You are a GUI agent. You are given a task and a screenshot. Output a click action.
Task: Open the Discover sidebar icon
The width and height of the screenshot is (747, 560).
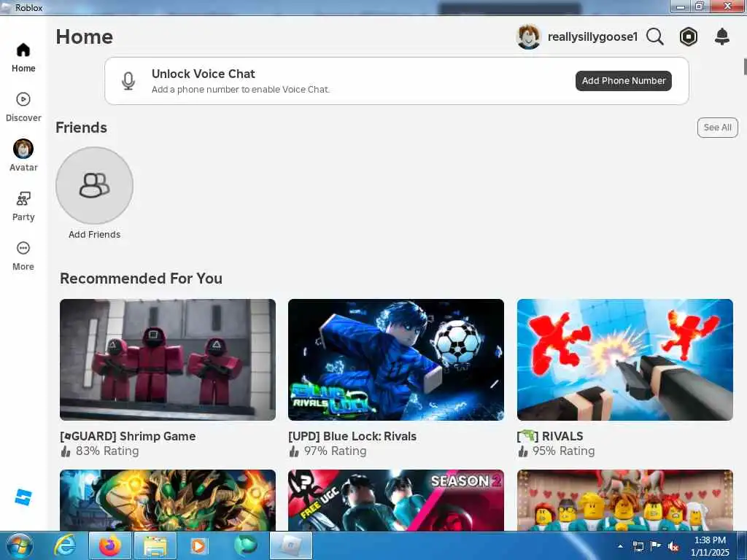click(x=23, y=99)
